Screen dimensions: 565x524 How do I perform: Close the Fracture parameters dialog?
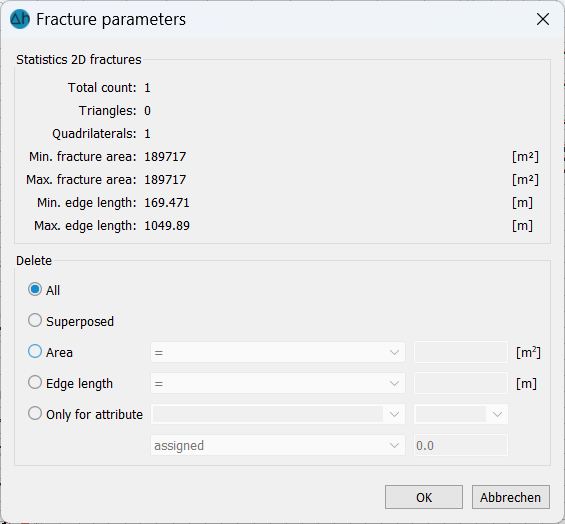point(543,19)
